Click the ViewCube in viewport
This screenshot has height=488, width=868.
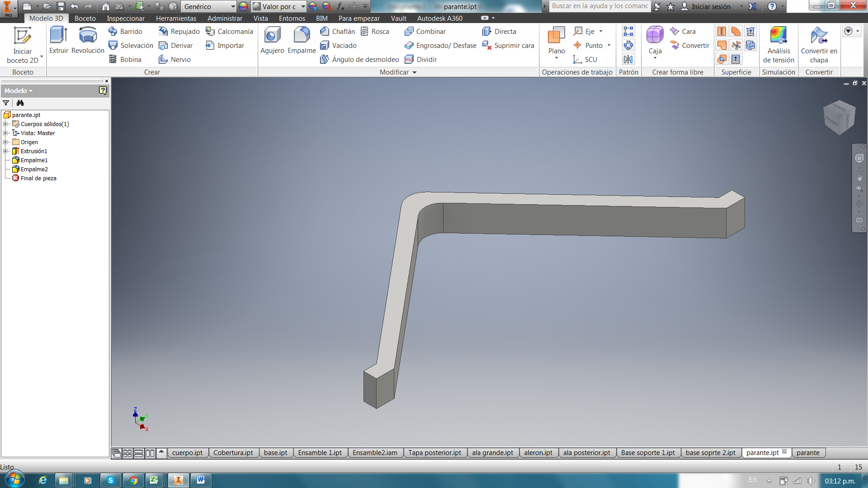click(x=839, y=117)
